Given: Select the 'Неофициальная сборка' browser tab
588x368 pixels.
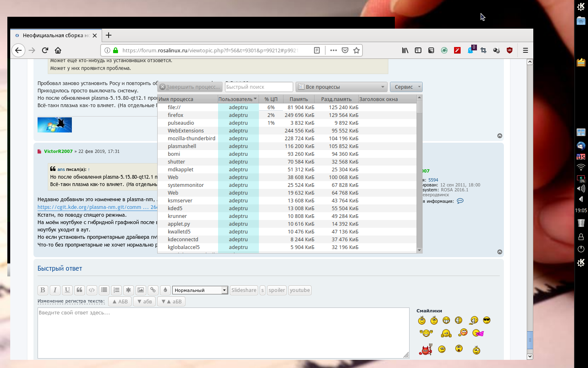Looking at the screenshot, I should (56, 36).
